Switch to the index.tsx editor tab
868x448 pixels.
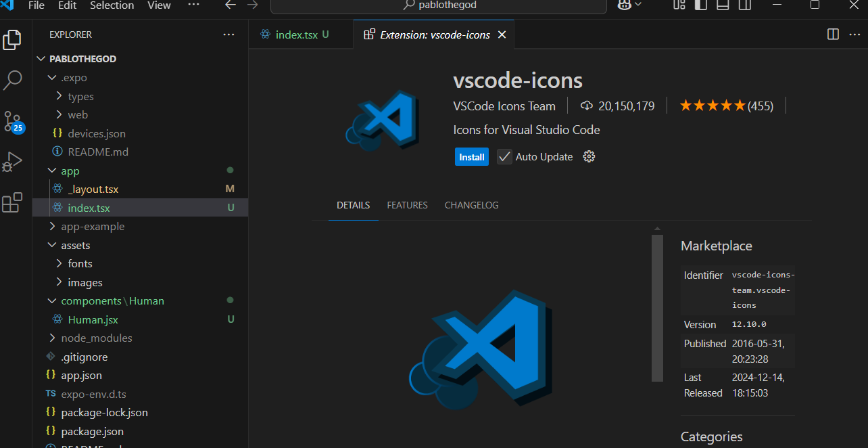[301, 35]
